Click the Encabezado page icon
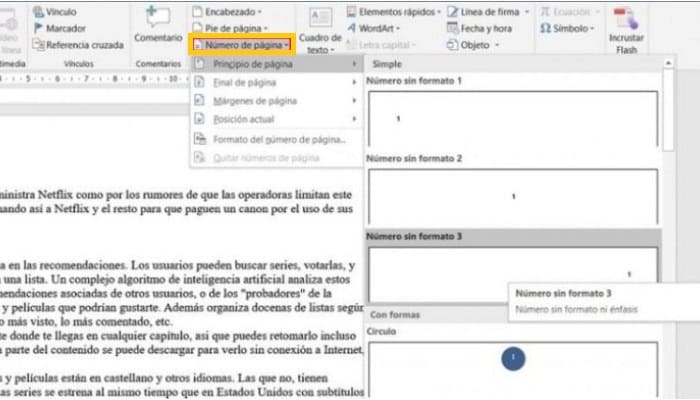 (x=197, y=12)
